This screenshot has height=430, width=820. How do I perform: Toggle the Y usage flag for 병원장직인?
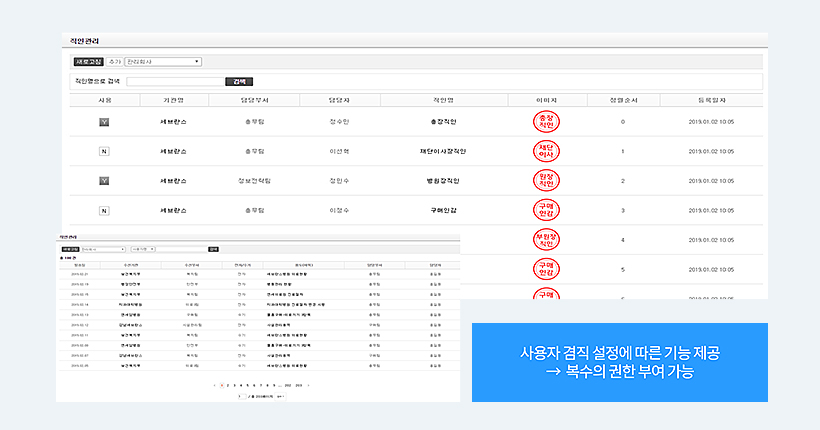point(104,181)
